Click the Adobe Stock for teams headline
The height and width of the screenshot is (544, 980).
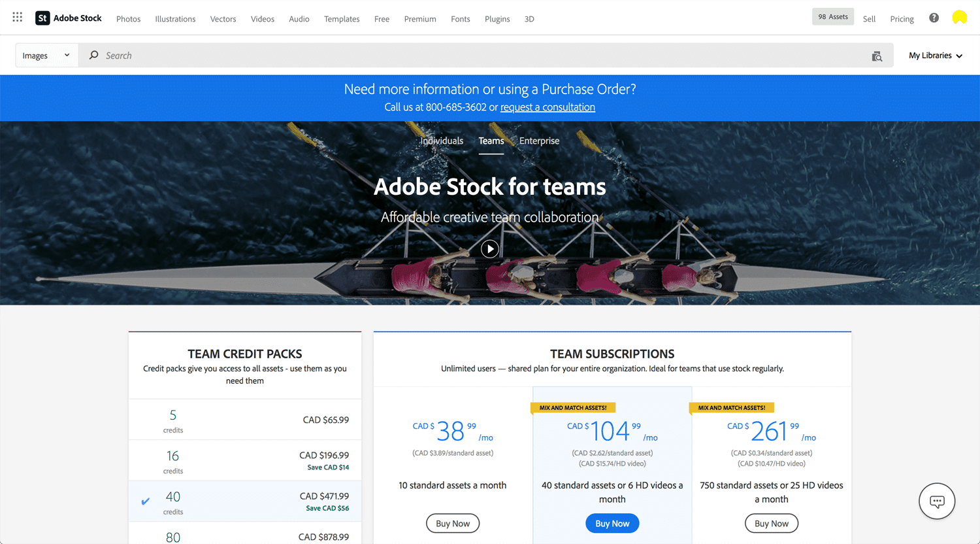[490, 187]
